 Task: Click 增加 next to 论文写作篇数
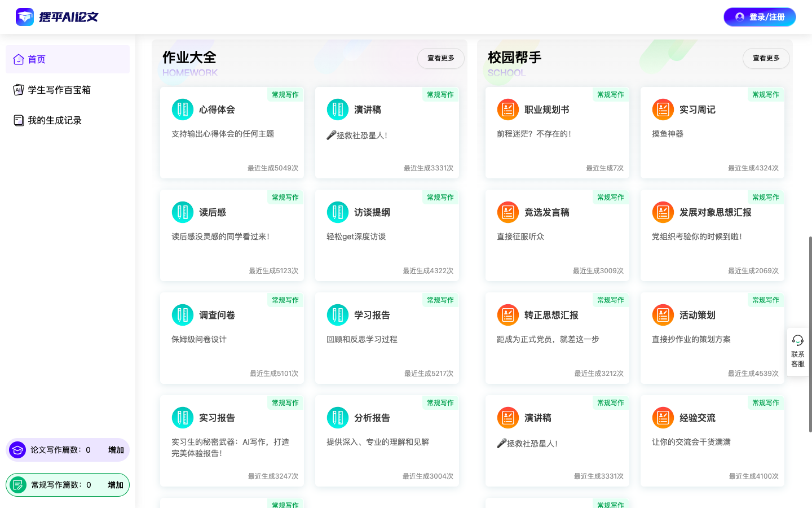point(116,450)
